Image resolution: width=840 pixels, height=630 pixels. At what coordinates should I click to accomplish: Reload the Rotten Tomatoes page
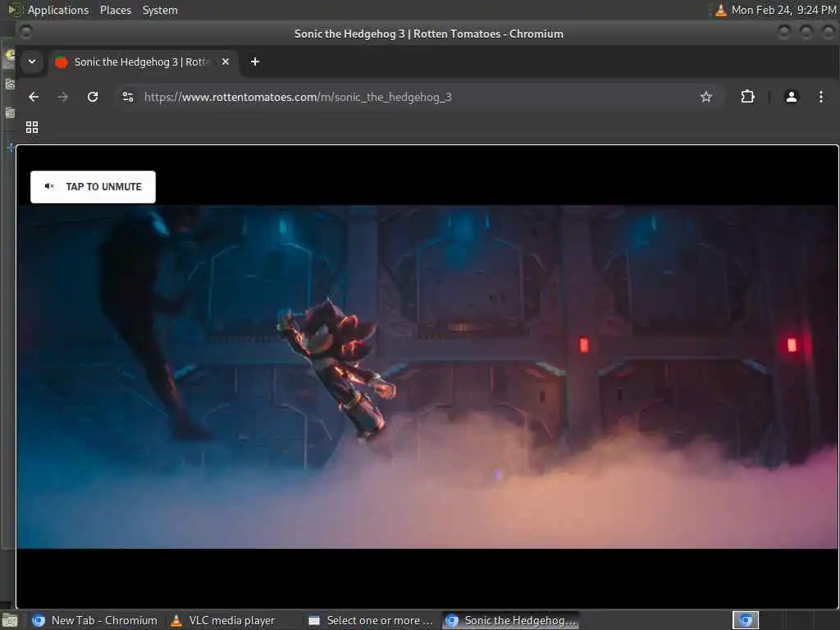93,97
